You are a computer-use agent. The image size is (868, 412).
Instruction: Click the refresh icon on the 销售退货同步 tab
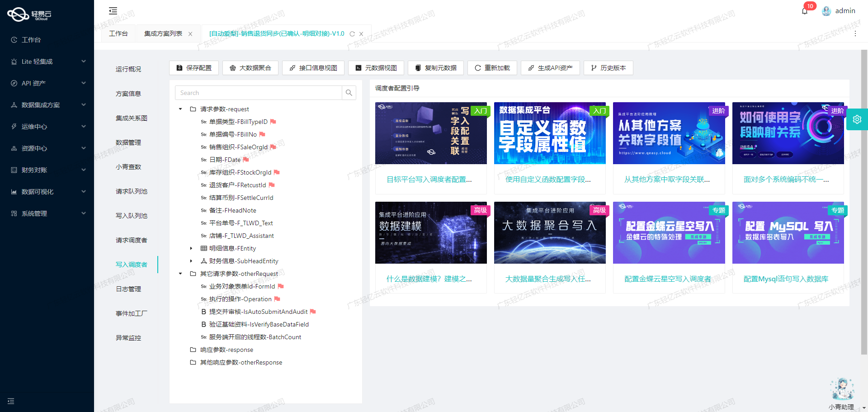pyautogui.click(x=352, y=33)
